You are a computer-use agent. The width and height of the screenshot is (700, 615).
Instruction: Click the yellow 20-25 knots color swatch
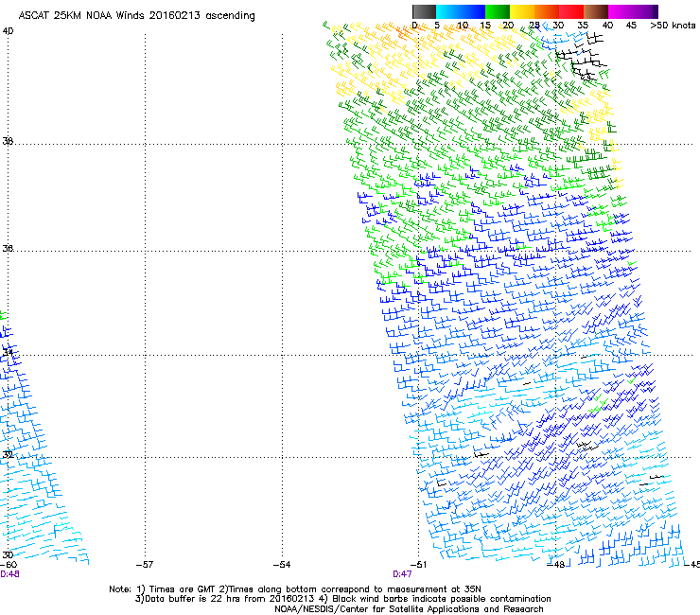(x=522, y=11)
